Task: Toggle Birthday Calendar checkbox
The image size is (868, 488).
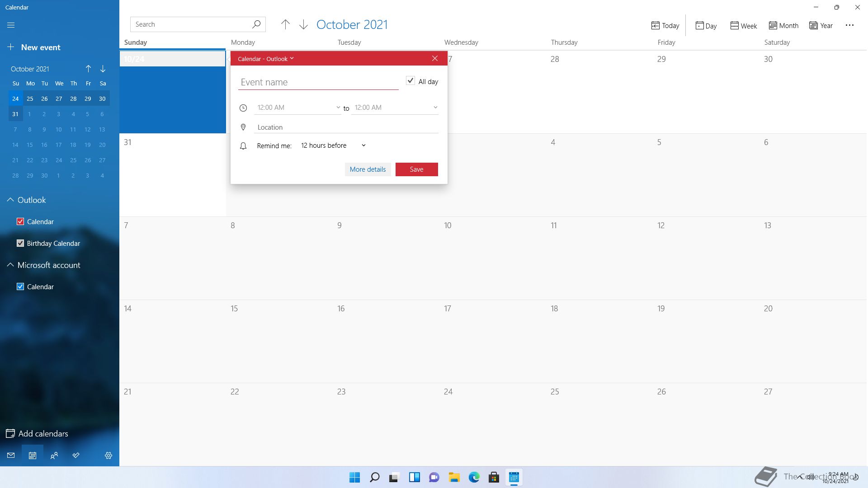Action: tap(20, 243)
